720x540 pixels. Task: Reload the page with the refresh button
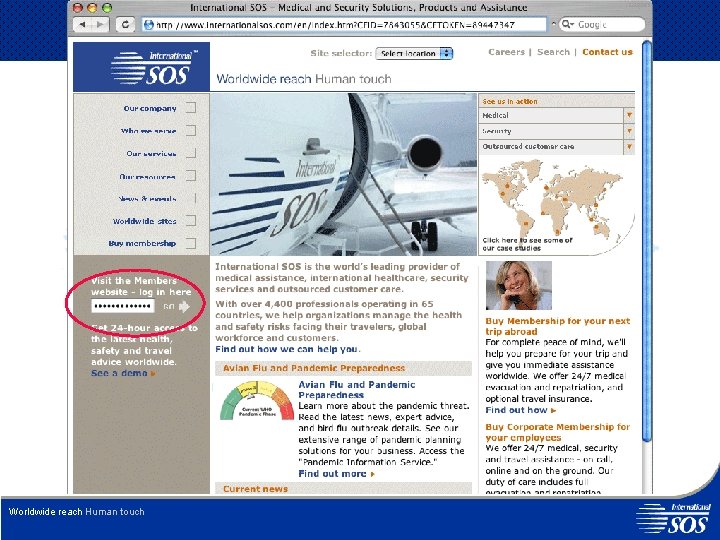pyautogui.click(x=125, y=25)
